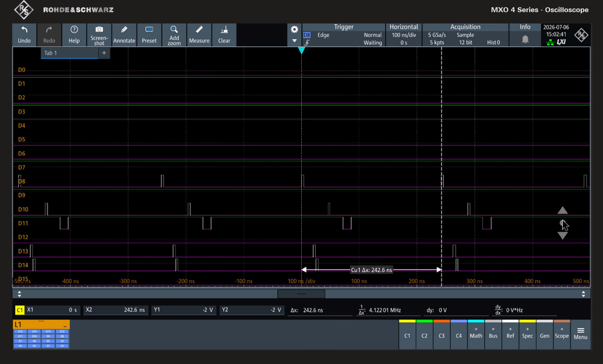The width and height of the screenshot is (603, 364).
Task: Expand the toolbar dropdown arrow below the gear
Action: [294, 41]
